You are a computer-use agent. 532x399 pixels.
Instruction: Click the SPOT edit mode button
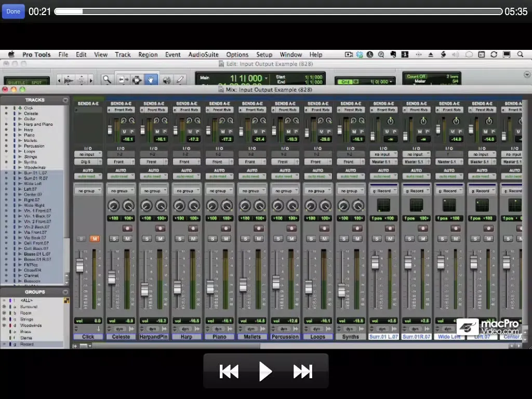click(36, 83)
